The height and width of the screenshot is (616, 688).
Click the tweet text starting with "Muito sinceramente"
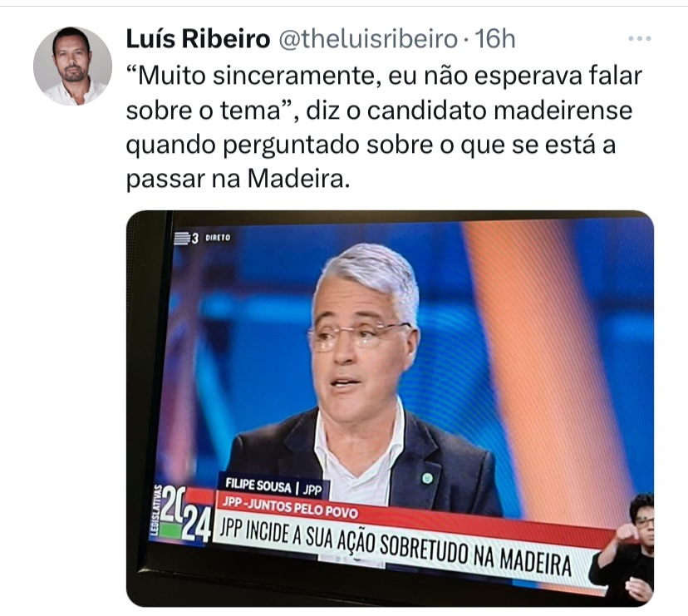tap(384, 127)
